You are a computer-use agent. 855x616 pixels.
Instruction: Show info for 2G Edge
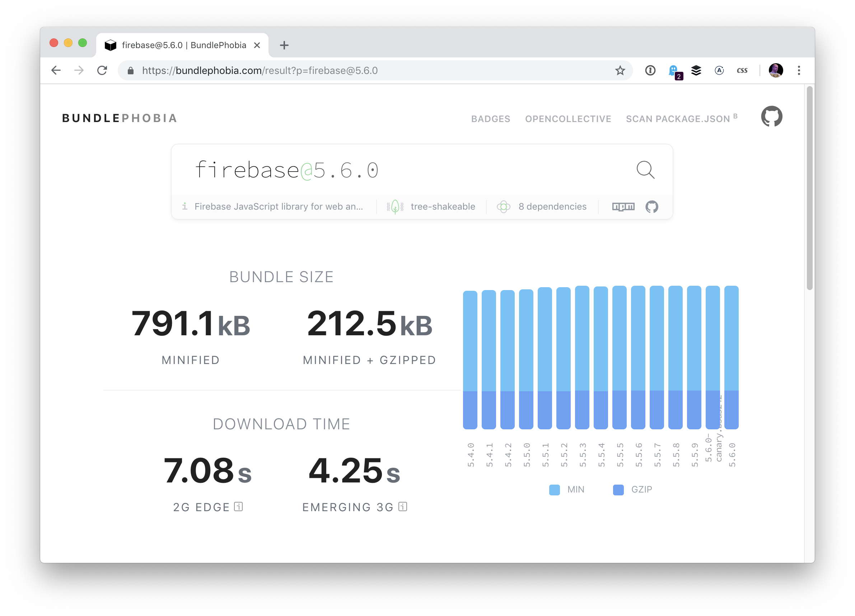(238, 507)
